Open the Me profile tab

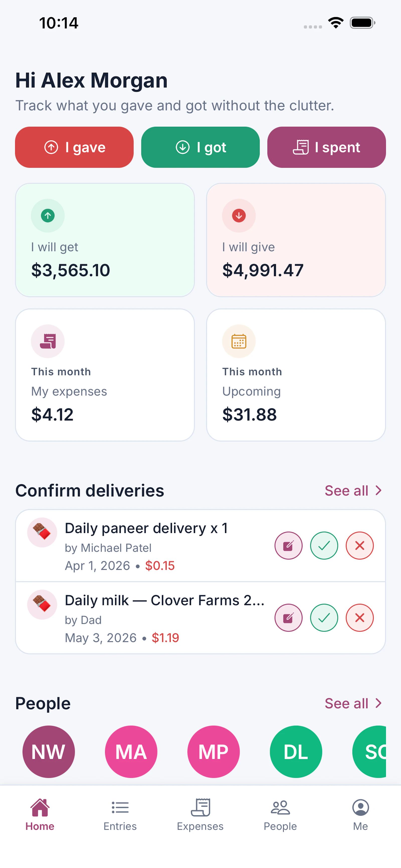361,815
